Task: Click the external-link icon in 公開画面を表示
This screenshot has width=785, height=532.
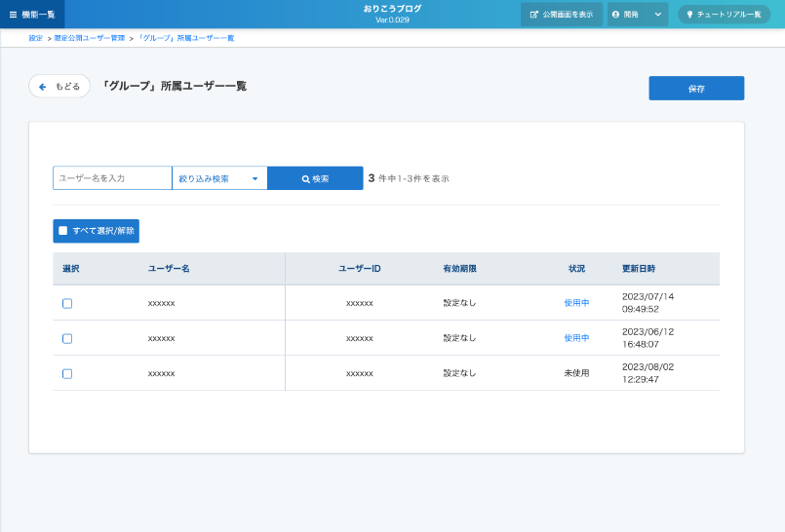Action: click(x=533, y=15)
